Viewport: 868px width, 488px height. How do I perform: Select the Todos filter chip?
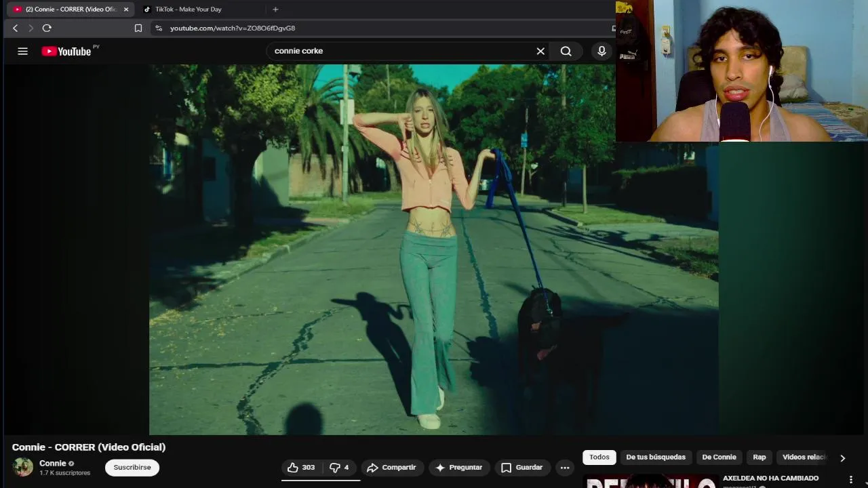(599, 457)
